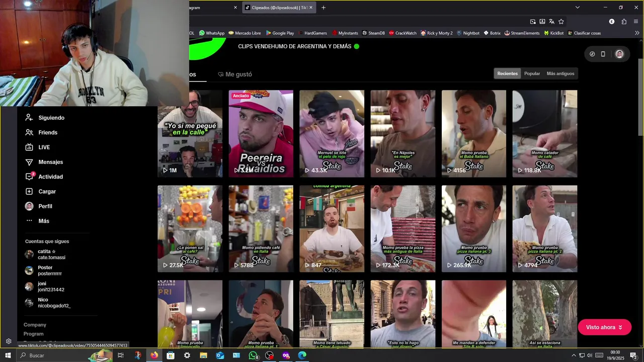This screenshot has width=644, height=362.
Task: Show more bookmarks chevron
Action: (637, 33)
